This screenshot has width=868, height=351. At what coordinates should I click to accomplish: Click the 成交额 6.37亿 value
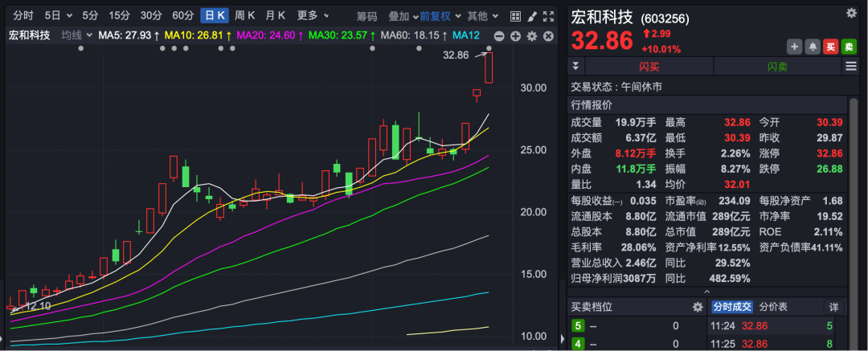[640, 138]
